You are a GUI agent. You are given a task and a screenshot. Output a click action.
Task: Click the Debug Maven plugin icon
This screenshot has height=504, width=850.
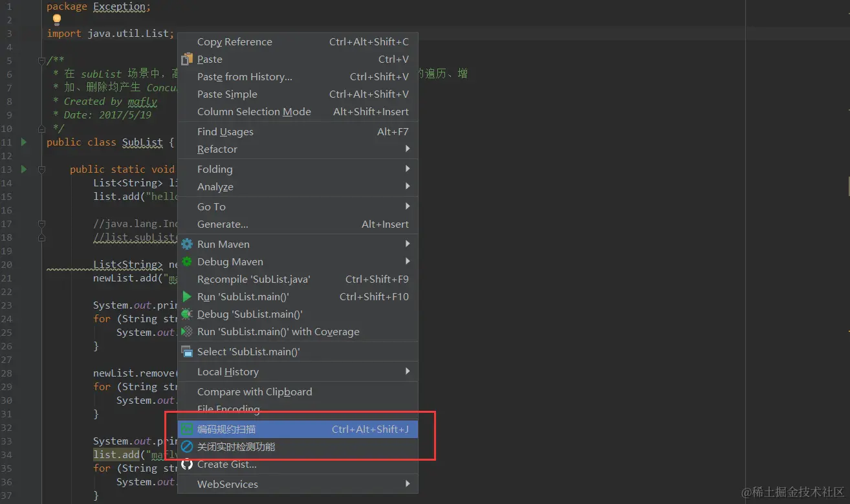[187, 261]
